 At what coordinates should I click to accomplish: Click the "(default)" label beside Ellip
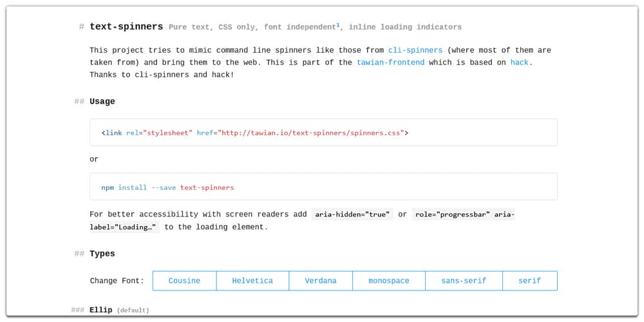coord(133,310)
